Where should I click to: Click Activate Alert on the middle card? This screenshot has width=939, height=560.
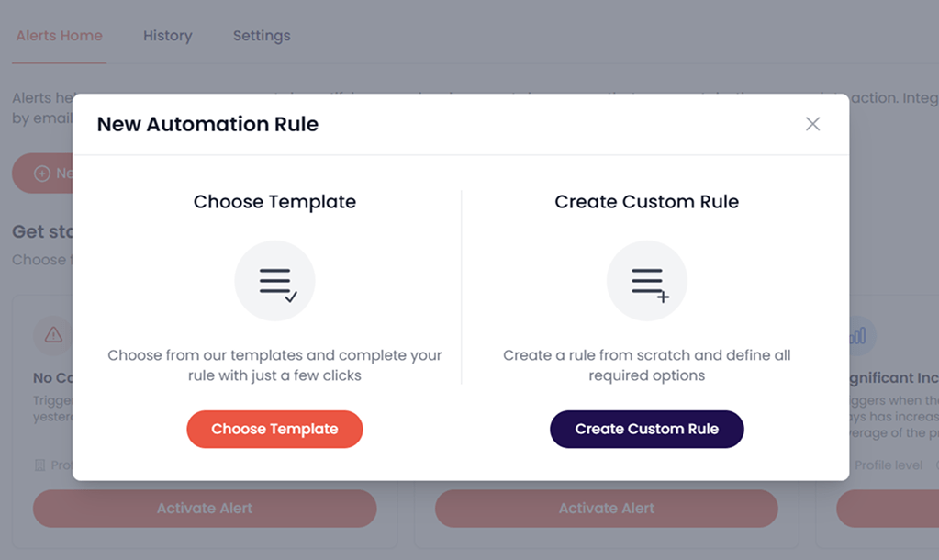pos(607,508)
